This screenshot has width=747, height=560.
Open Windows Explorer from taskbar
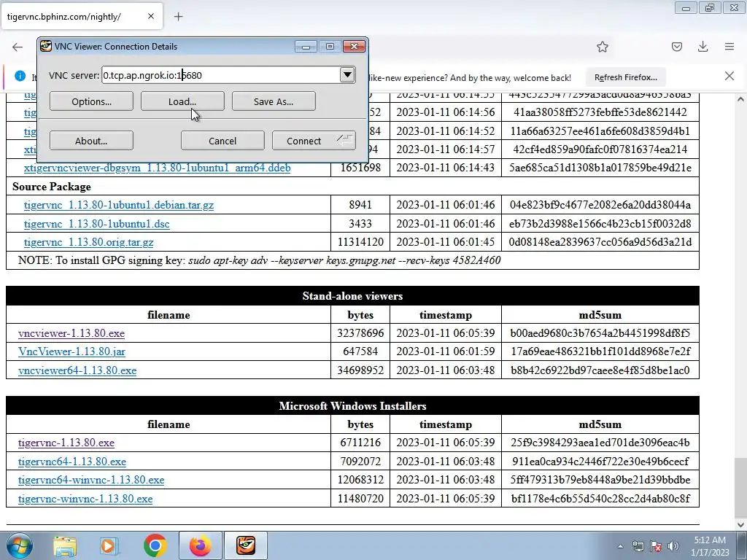[x=65, y=545]
